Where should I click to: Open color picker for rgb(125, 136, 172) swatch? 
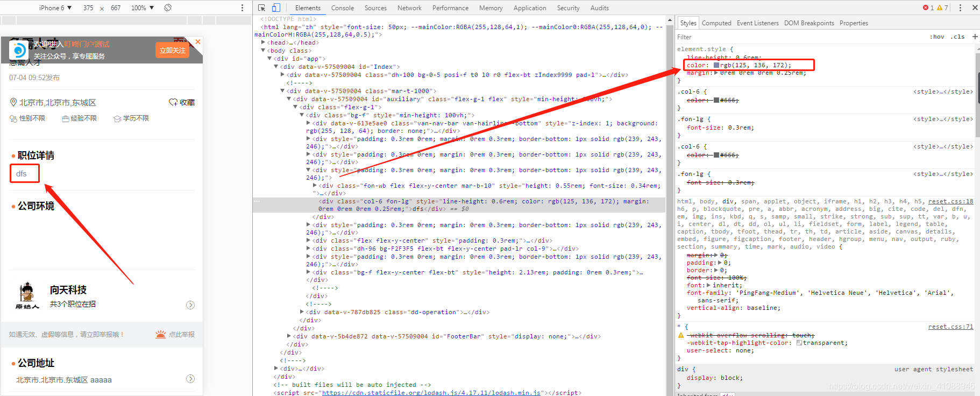pyautogui.click(x=716, y=65)
